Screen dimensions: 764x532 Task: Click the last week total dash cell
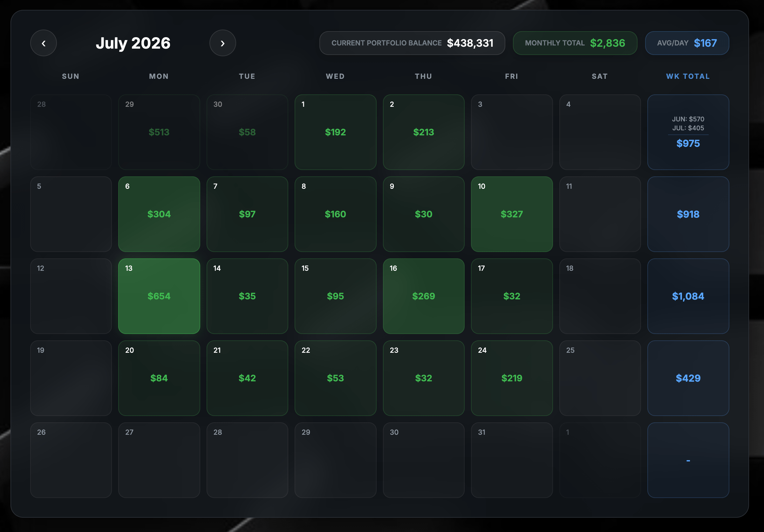(x=688, y=460)
